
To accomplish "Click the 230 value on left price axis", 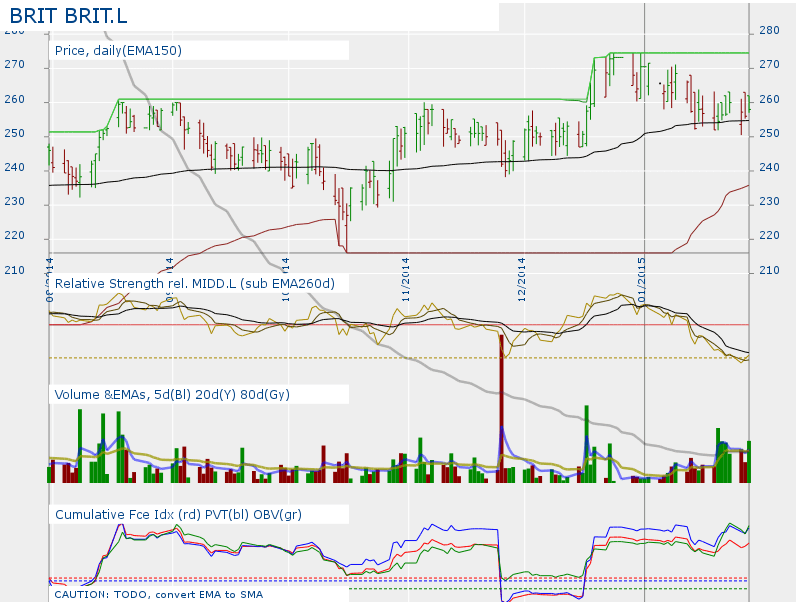I will coord(14,201).
